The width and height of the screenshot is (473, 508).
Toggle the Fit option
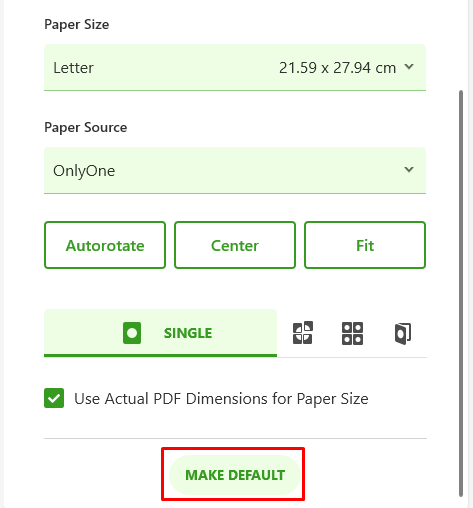click(x=365, y=245)
